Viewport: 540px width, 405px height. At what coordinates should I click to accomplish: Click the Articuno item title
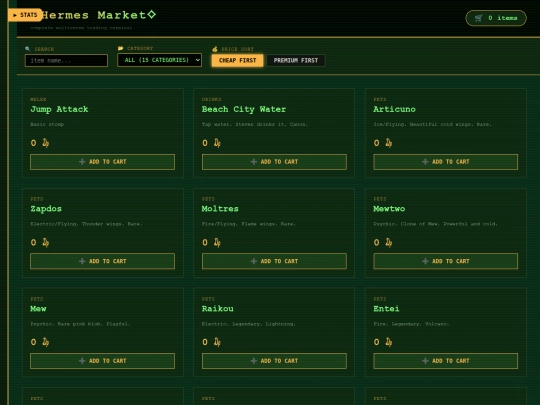point(394,109)
